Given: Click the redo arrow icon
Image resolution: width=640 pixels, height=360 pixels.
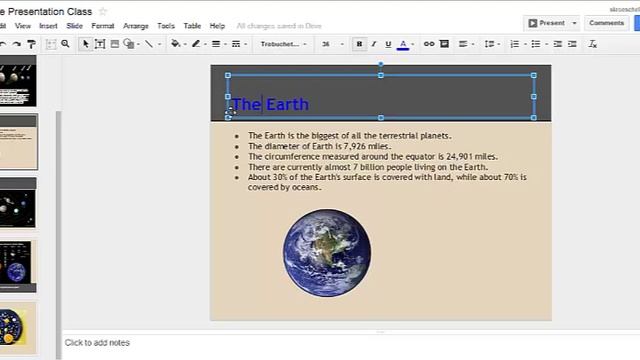Looking at the screenshot, I should [x=17, y=44].
